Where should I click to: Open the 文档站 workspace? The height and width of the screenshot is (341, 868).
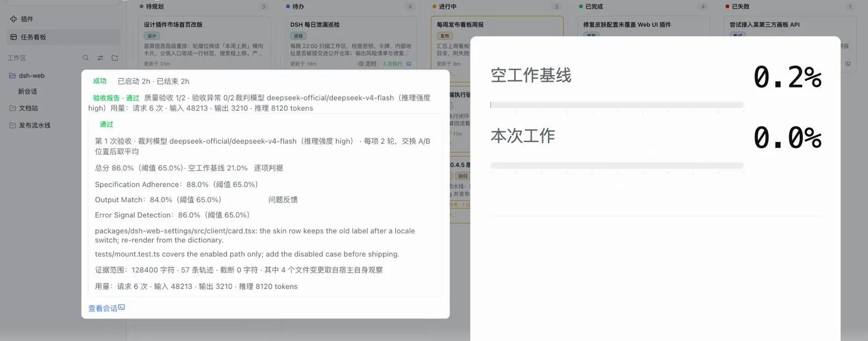coord(63,108)
